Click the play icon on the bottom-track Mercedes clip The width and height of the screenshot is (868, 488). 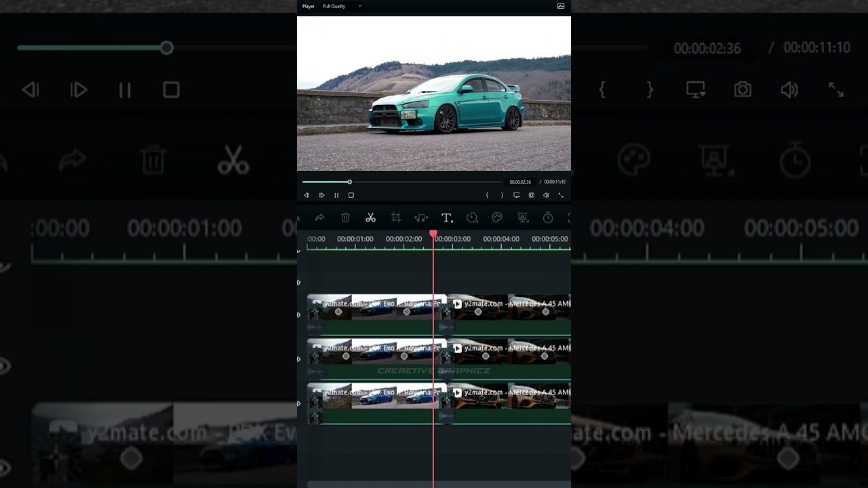[x=457, y=392]
